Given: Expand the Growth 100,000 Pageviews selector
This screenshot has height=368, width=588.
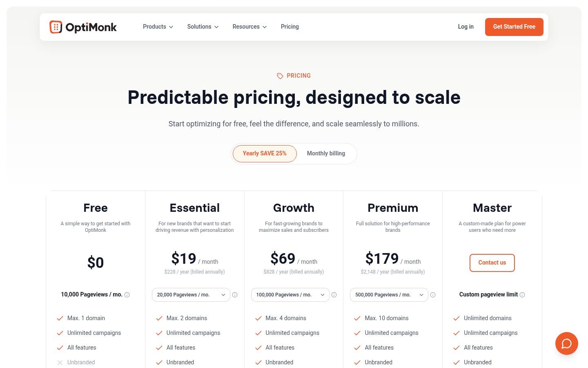Looking at the screenshot, I should coord(290,295).
